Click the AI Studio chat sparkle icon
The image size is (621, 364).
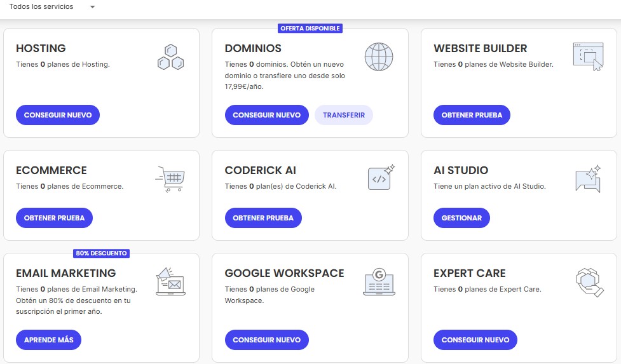[x=588, y=179]
